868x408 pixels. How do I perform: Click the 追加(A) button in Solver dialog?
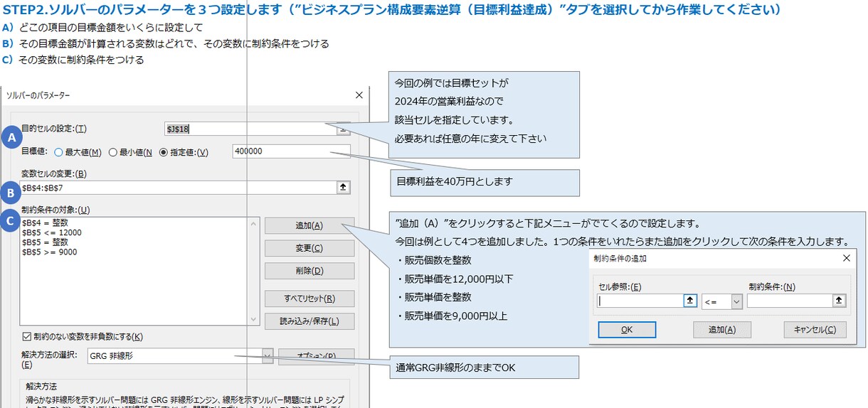pyautogui.click(x=309, y=225)
